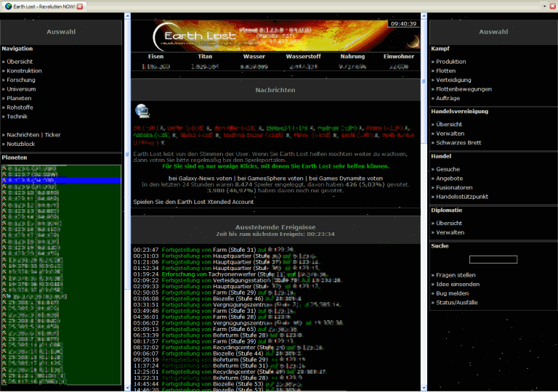
Task: Open Aufträge
Action: [448, 98]
